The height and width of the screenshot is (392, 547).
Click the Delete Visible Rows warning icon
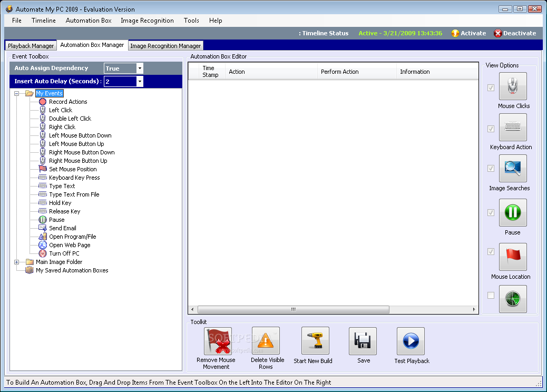tap(266, 341)
